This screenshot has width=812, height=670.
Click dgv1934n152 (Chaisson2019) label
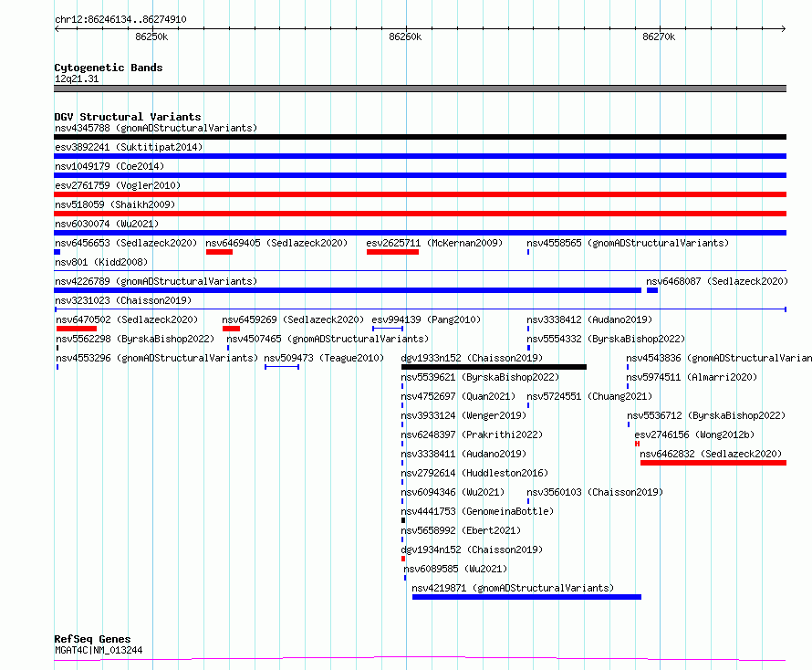[472, 550]
